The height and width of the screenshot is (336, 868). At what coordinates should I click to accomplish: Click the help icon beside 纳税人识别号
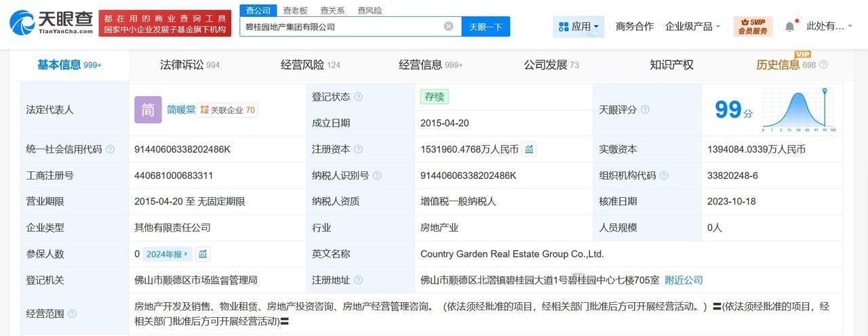(x=377, y=175)
